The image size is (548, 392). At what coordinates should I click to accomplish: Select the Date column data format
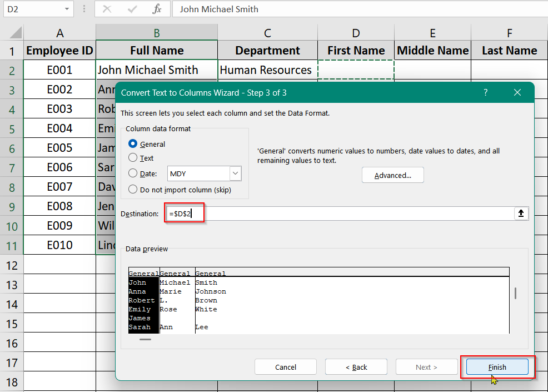click(x=133, y=173)
